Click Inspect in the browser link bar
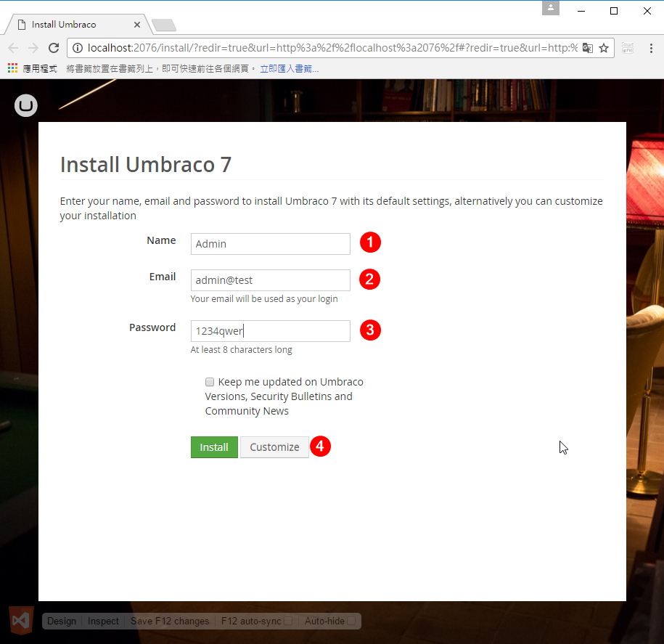Image resolution: width=664 pixels, height=644 pixels. point(103,621)
